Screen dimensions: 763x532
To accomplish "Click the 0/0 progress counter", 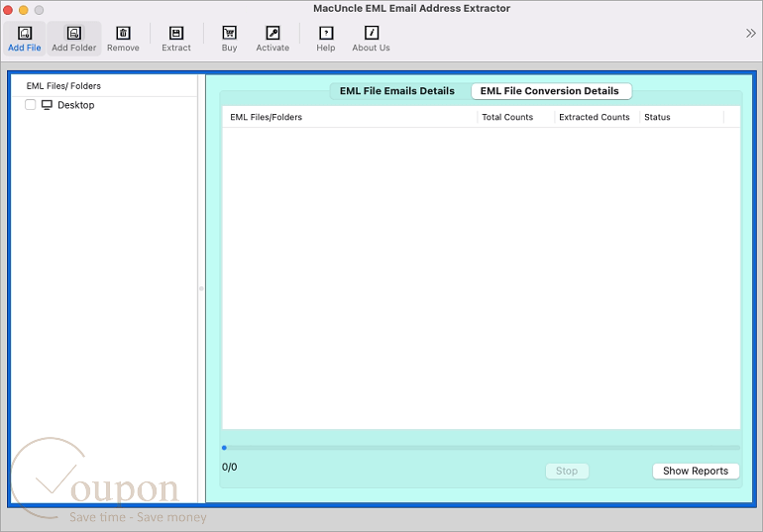I will click(x=229, y=467).
